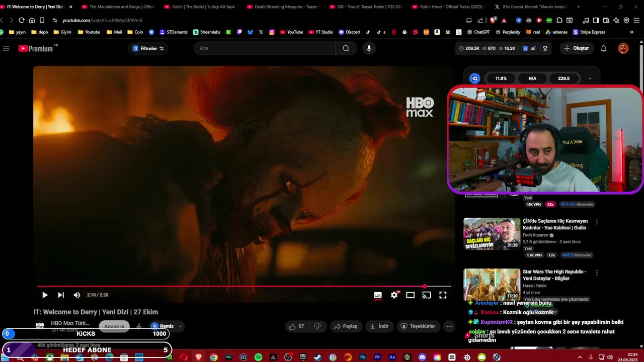Expand the vidIQ score panel chevron
The height and width of the screenshot is (362, 644).
click(x=590, y=78)
